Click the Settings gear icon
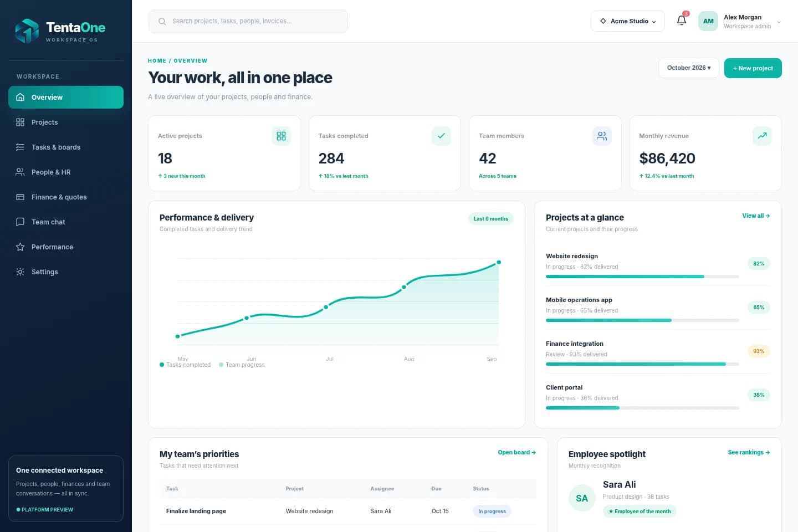Image resolution: width=798 pixels, height=532 pixels. (21, 272)
